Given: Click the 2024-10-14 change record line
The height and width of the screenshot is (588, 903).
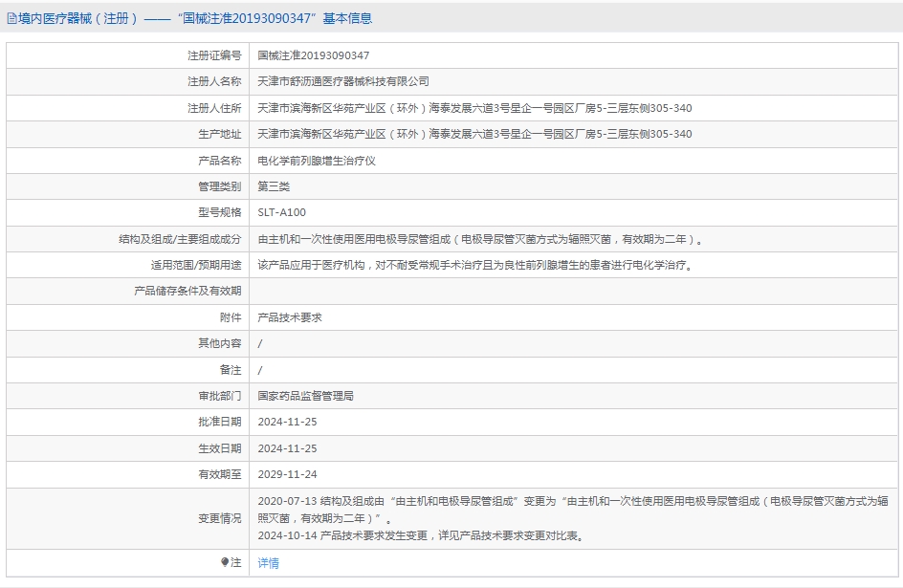Looking at the screenshot, I should pyautogui.click(x=422, y=535).
